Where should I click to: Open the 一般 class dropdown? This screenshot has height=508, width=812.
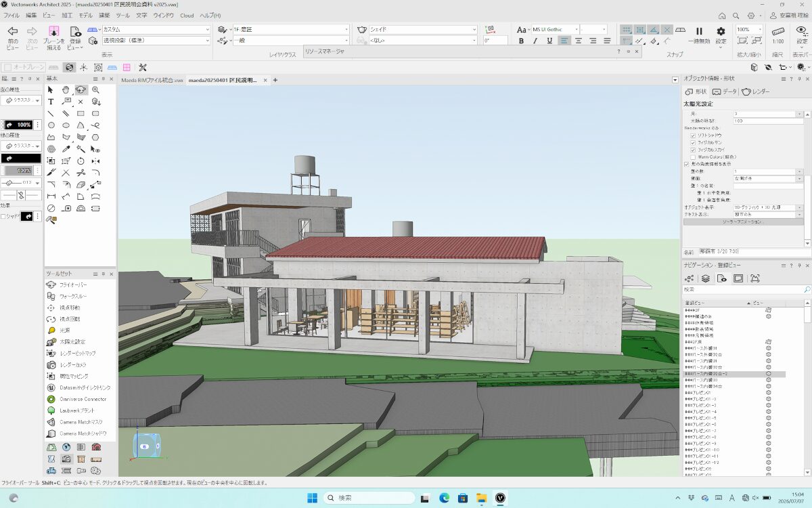pyautogui.click(x=291, y=41)
